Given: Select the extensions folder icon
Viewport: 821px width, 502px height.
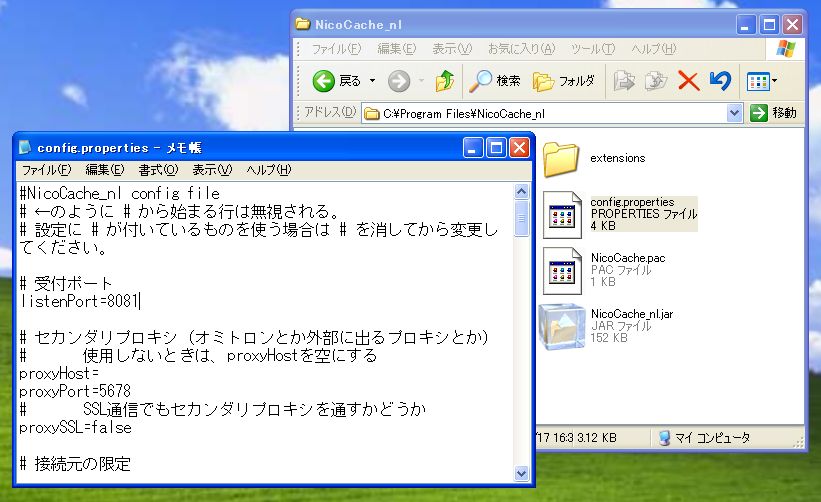Looking at the screenshot, I should click(561, 159).
